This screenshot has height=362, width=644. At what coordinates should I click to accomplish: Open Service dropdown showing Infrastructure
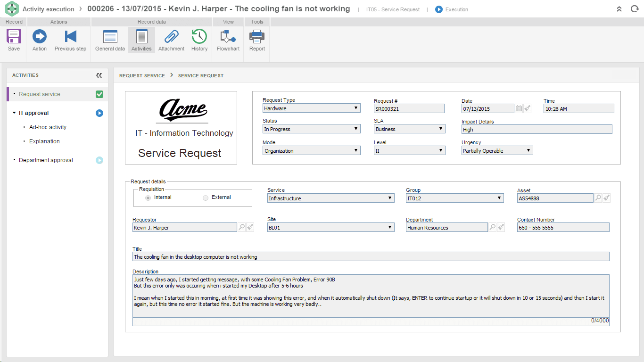[331, 198]
